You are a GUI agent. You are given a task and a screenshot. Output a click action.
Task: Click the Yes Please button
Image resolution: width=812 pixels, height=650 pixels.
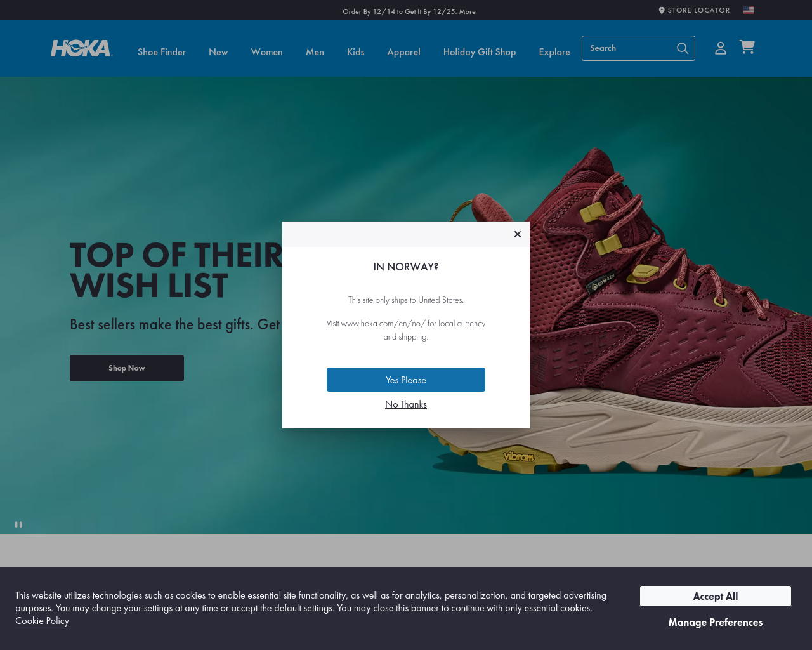coord(406,380)
